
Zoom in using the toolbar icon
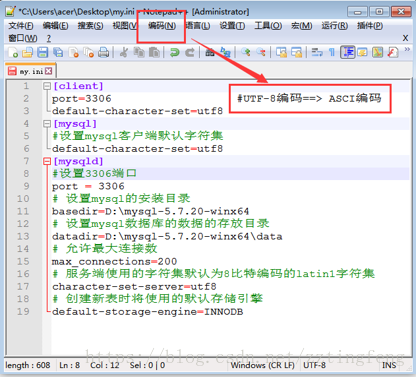click(x=246, y=52)
